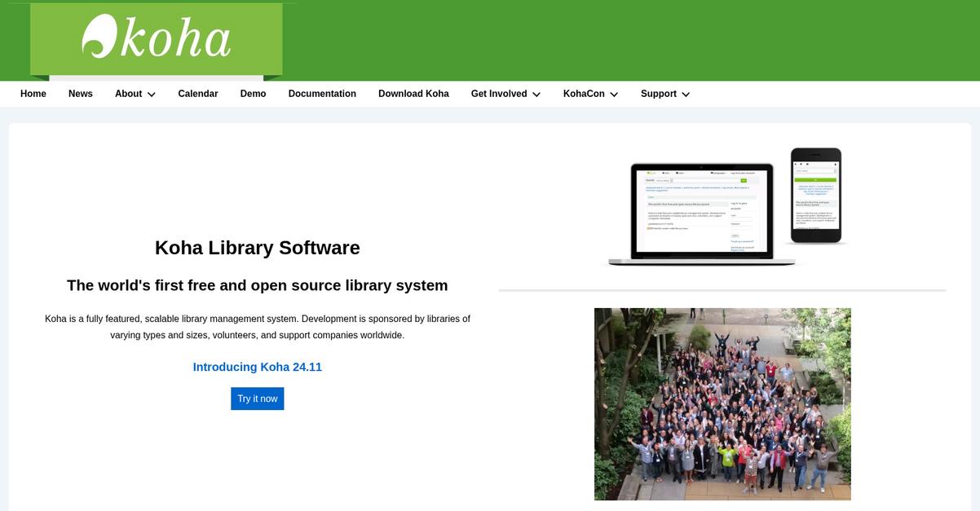
Task: Select Download Koha in the navigation
Action: (x=413, y=94)
